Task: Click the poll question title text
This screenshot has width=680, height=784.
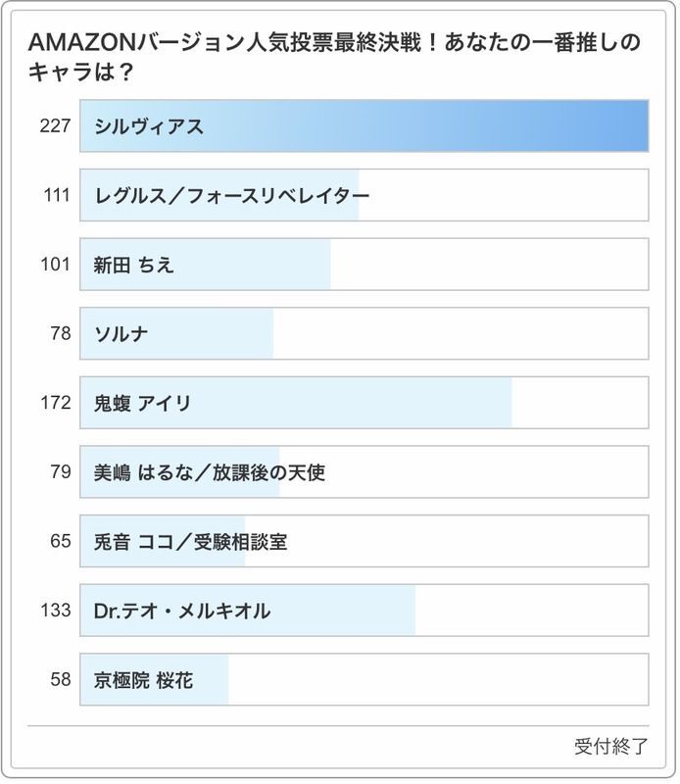Action: [x=333, y=57]
